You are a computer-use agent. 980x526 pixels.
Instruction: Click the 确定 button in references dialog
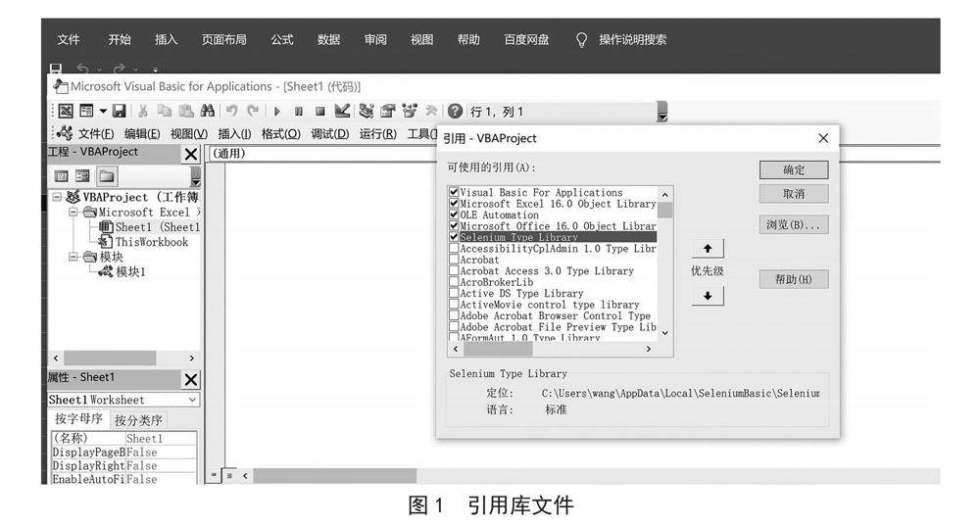[793, 169]
